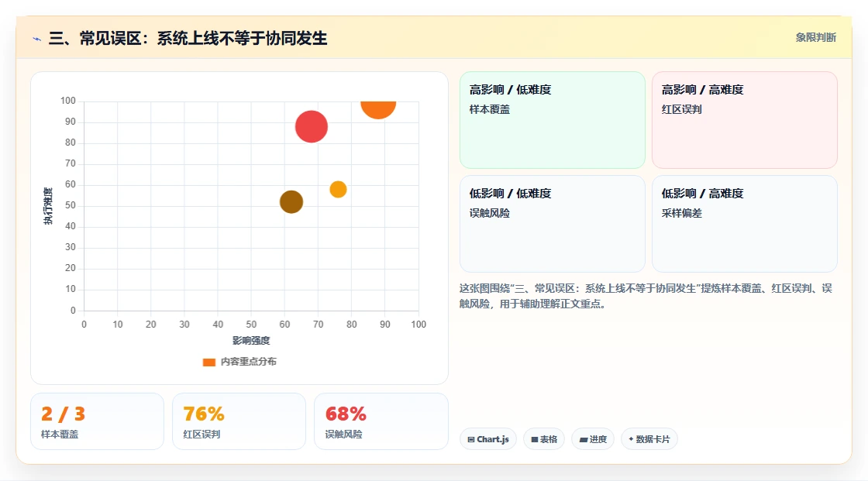
Task: Click the 采样偏差 text in quadrant card
Action: coord(681,213)
